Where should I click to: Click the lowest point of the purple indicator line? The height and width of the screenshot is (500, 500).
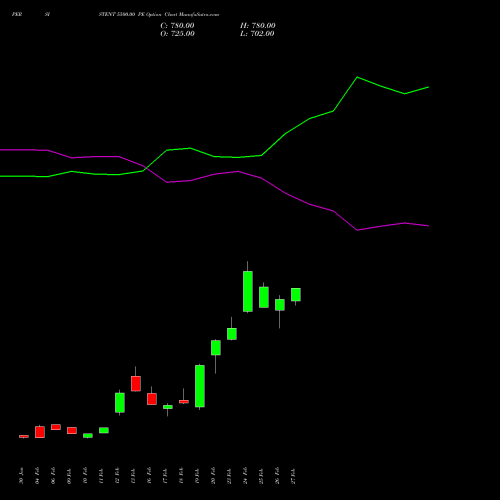[357, 230]
